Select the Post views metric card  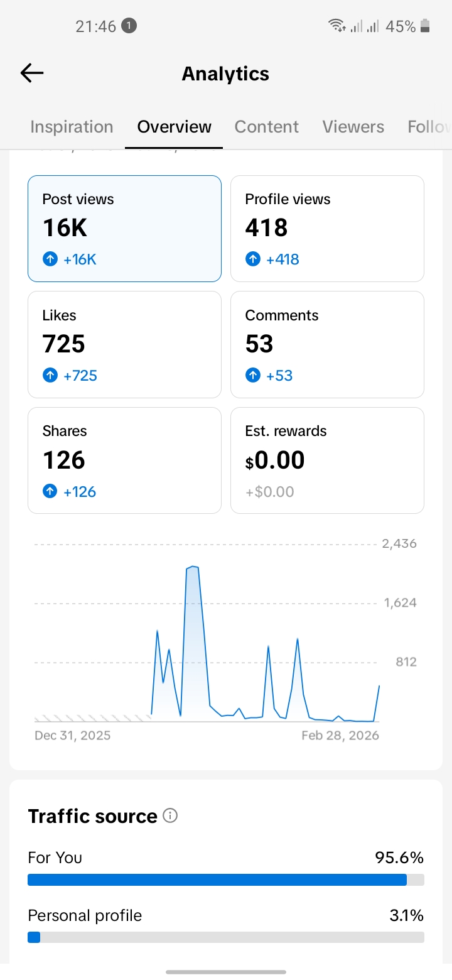coord(124,229)
